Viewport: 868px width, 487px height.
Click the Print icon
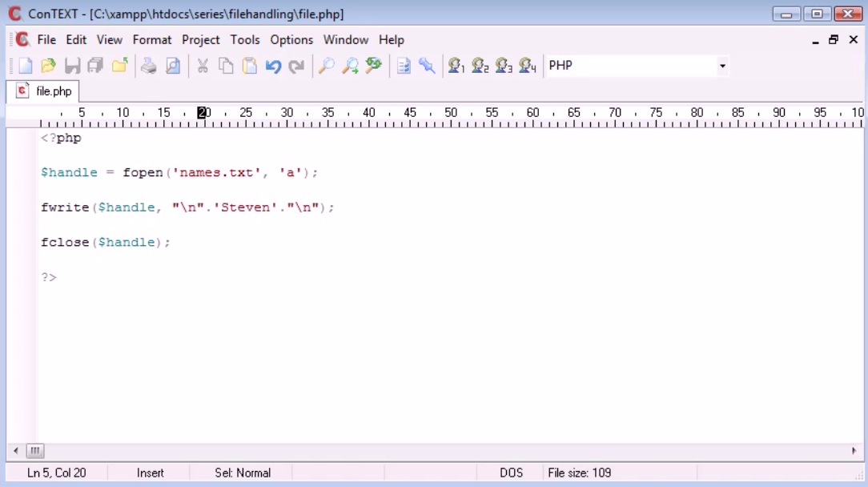[x=148, y=66]
